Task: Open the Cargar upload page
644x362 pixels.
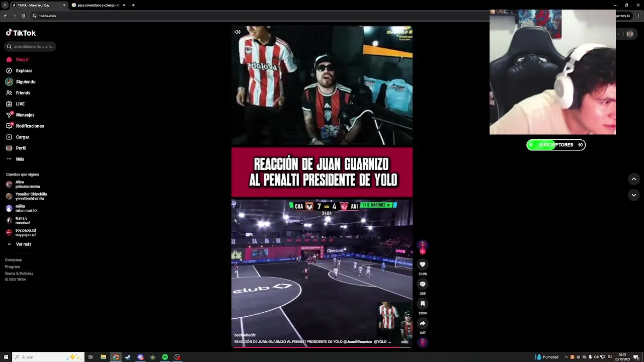Action: tap(18, 137)
